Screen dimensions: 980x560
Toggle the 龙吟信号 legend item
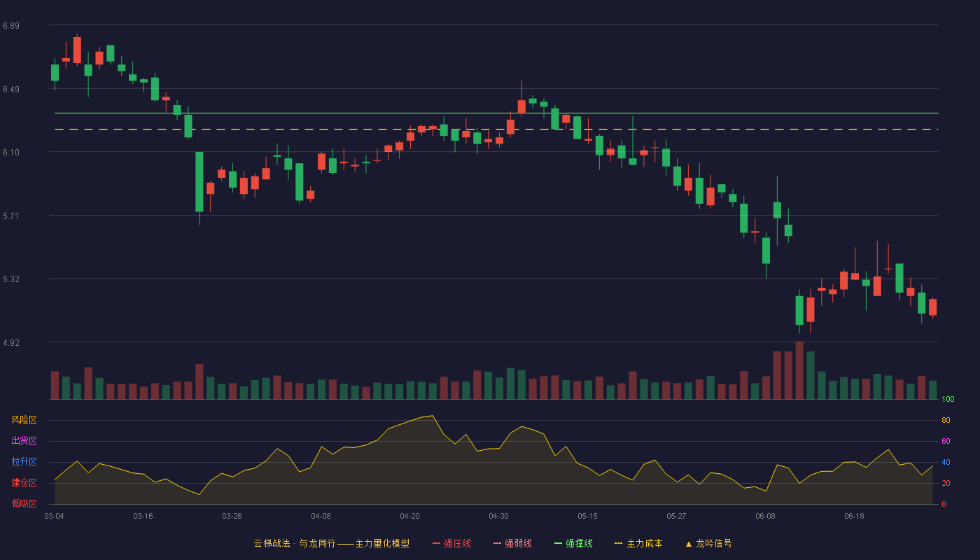click(708, 543)
